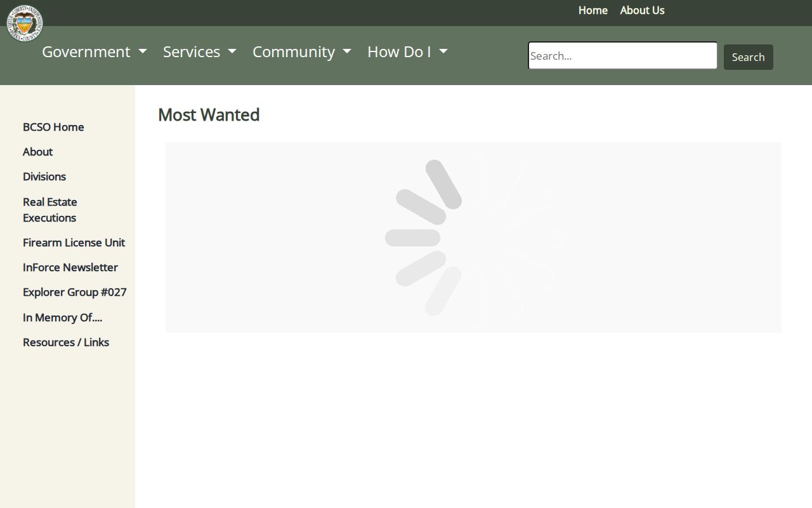Open Firearm License Unit page
This screenshot has height=508, width=812.
pyautogui.click(x=74, y=243)
